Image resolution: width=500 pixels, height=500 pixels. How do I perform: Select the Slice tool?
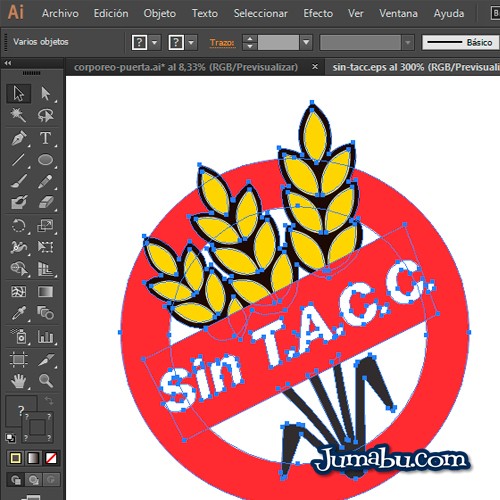tap(45, 359)
